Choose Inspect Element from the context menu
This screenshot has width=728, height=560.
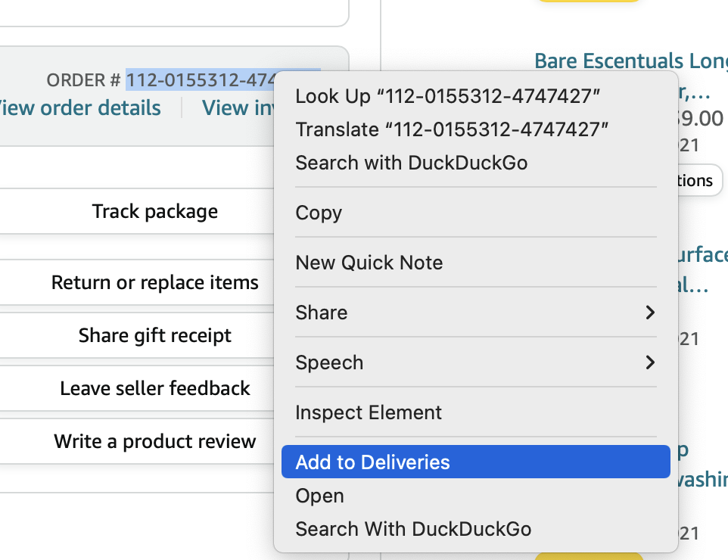369,412
